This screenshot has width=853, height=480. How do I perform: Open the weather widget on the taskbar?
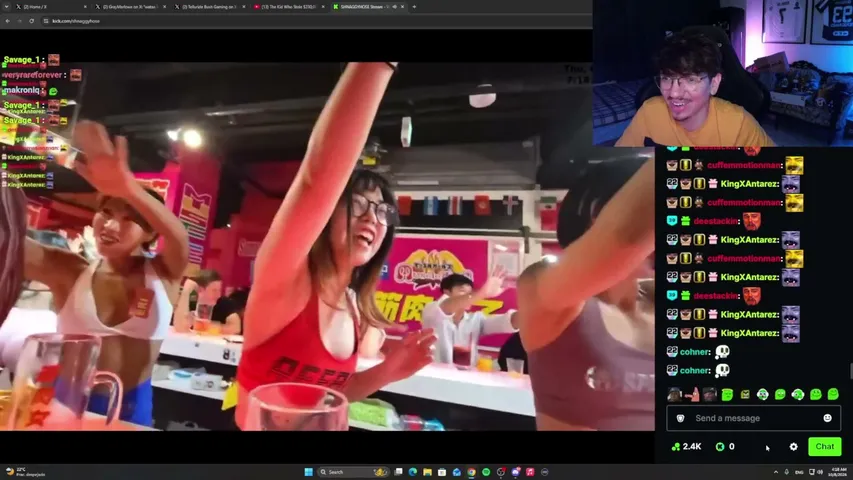coord(24,472)
